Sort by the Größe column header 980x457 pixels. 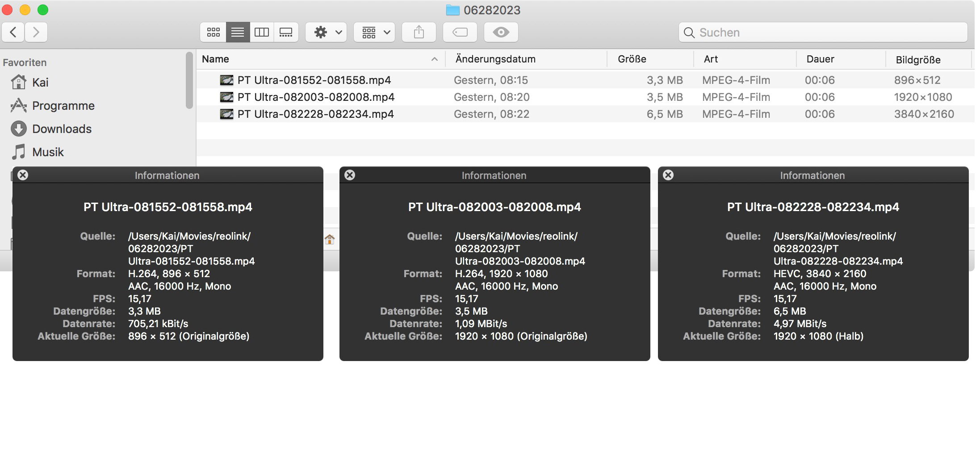tap(632, 59)
